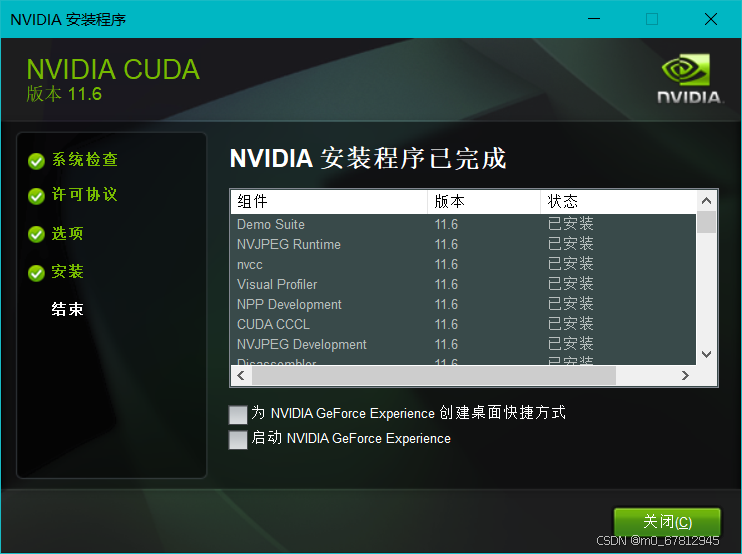
Task: Click the 系统检查 step label
Action: pos(85,159)
